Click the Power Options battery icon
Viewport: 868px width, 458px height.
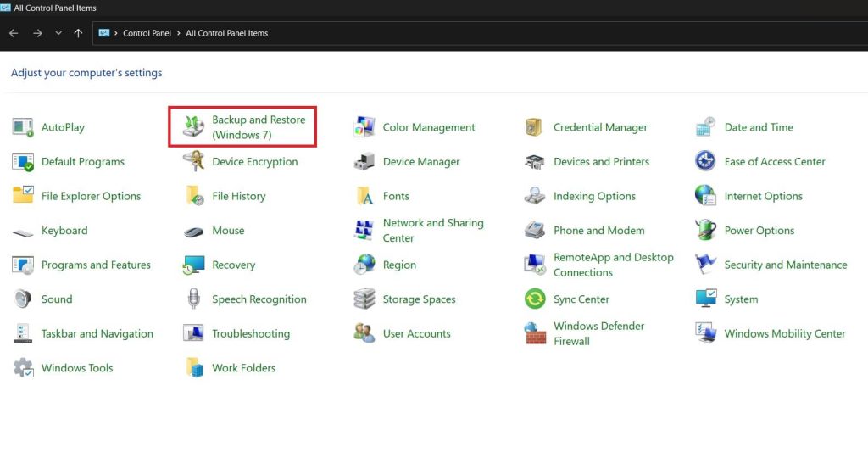pyautogui.click(x=705, y=231)
